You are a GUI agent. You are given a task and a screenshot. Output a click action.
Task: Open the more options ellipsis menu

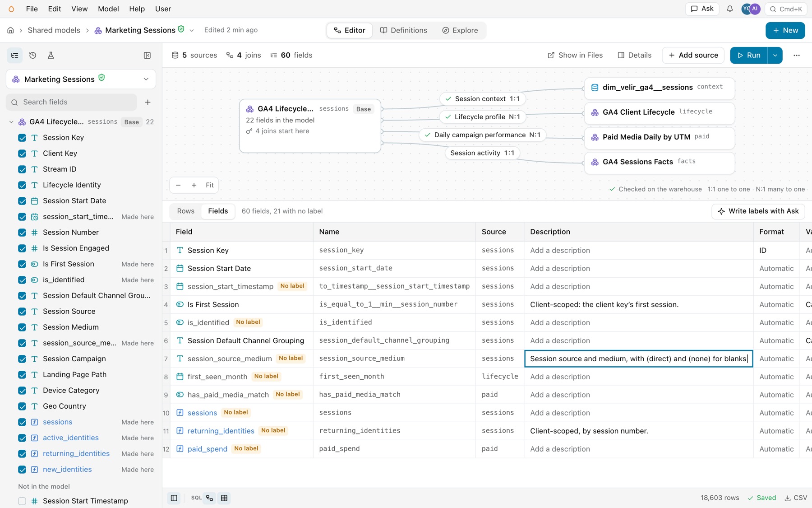pos(797,55)
